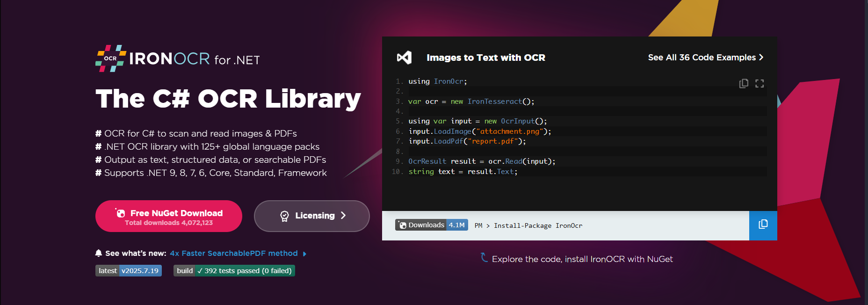Click the code line using IronOcr;

[438, 81]
